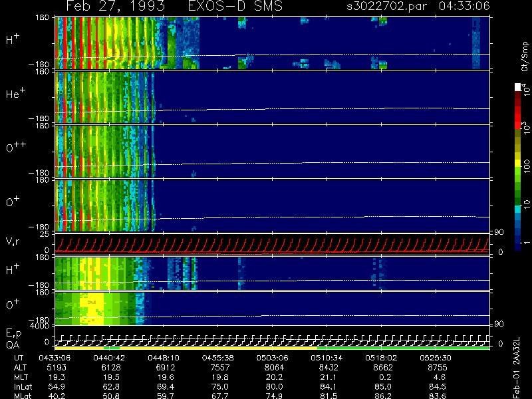The height and width of the screenshot is (399, 532).
Task: Click the 'O++' panel label
Action: click(x=16, y=147)
